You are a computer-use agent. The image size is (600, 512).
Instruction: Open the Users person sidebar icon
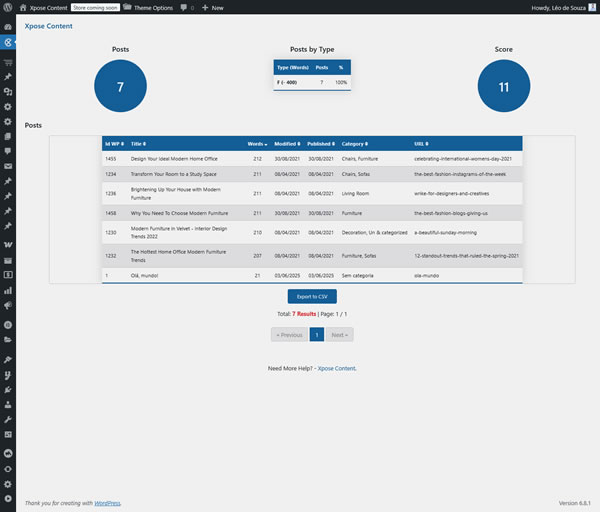tap(8, 404)
